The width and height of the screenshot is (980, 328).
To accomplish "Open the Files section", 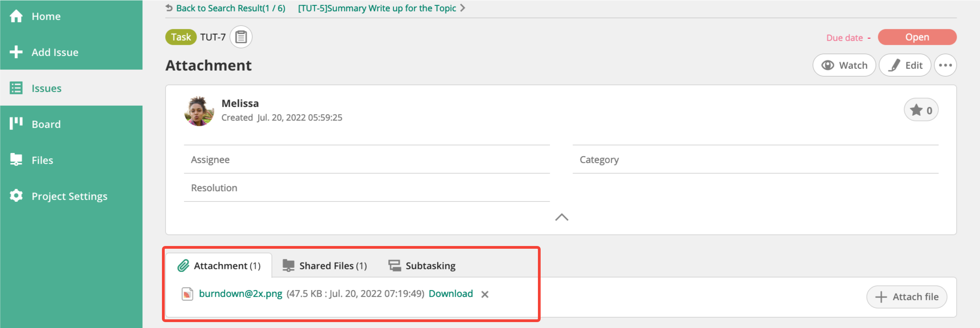I will (42, 160).
